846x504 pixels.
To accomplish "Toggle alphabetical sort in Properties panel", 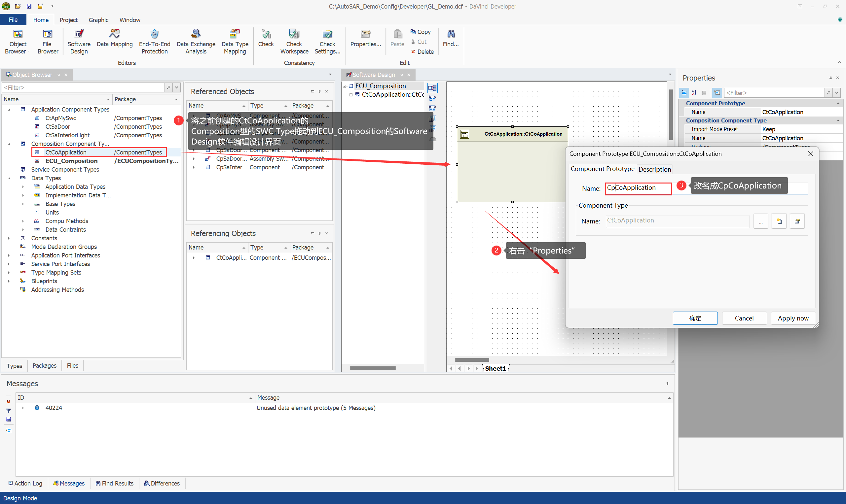I will coord(694,93).
